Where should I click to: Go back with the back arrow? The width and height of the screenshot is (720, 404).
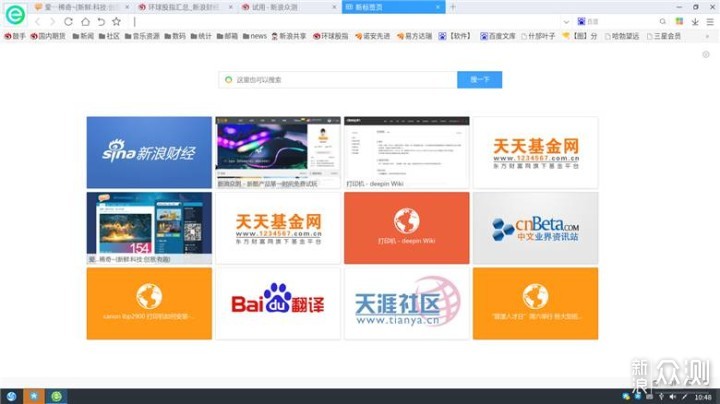pyautogui.click(x=38, y=22)
